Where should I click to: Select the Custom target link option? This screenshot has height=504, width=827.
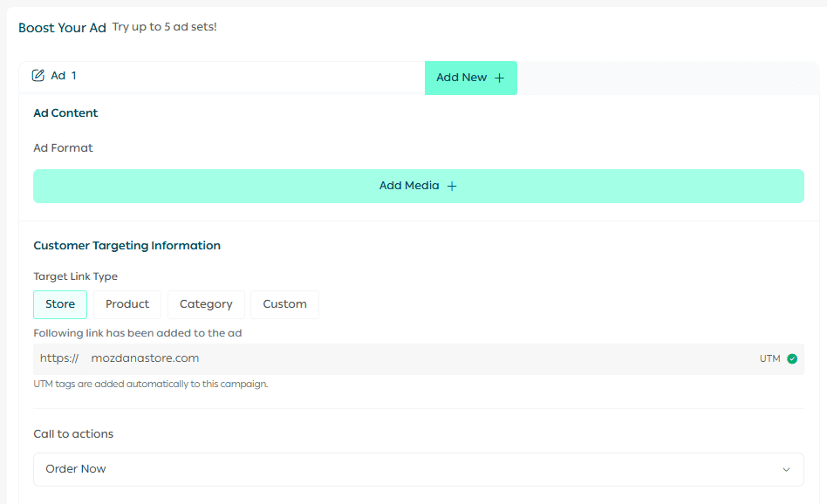point(284,304)
